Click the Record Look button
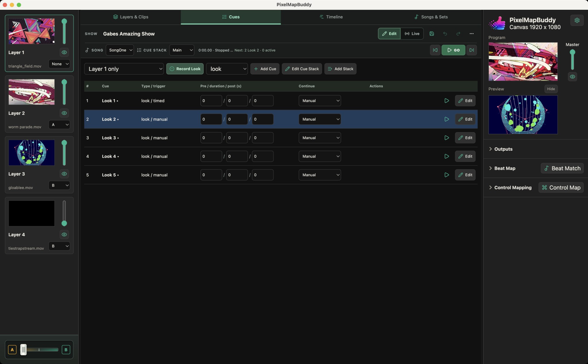Screen dimensions: 588x364 185,69
